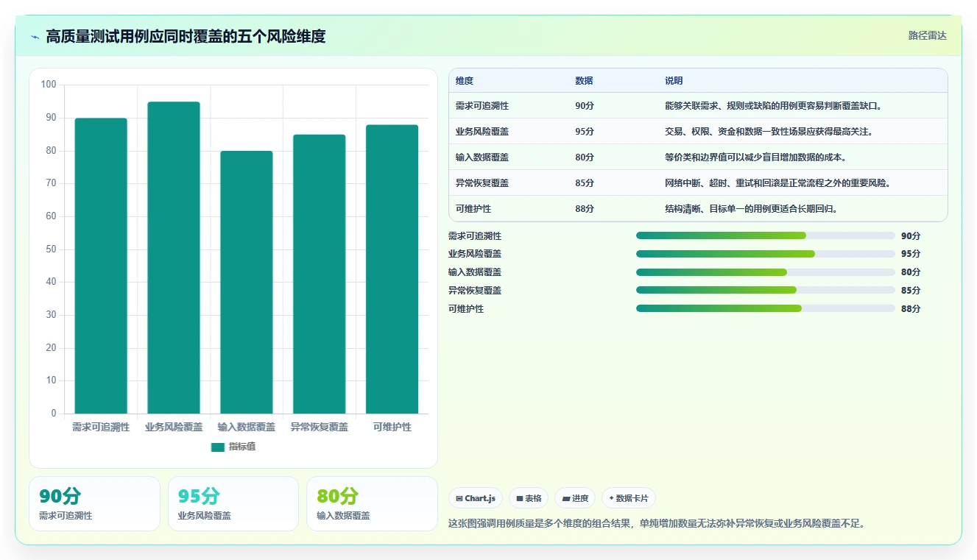Click the 可维护性 x-axis label
This screenshot has width=977, height=560.
point(392,427)
